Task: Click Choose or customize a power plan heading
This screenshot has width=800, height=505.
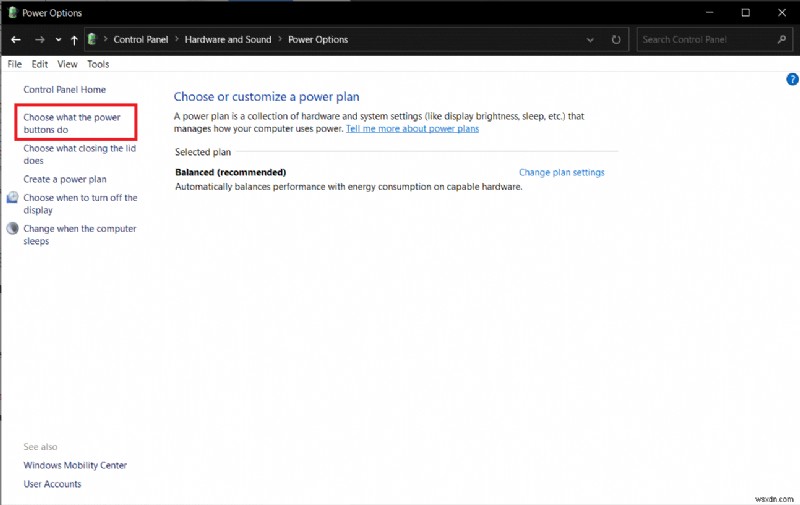Action: pyautogui.click(x=266, y=97)
